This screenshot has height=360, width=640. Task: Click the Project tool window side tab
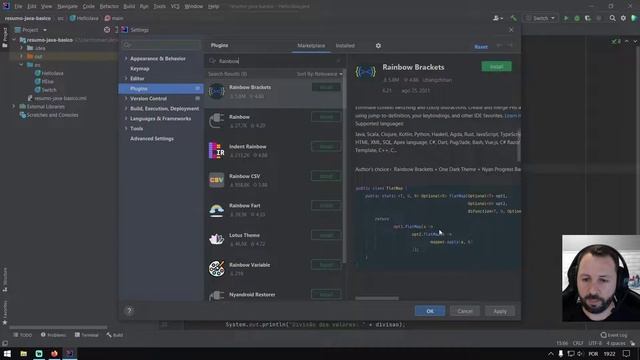(5, 37)
